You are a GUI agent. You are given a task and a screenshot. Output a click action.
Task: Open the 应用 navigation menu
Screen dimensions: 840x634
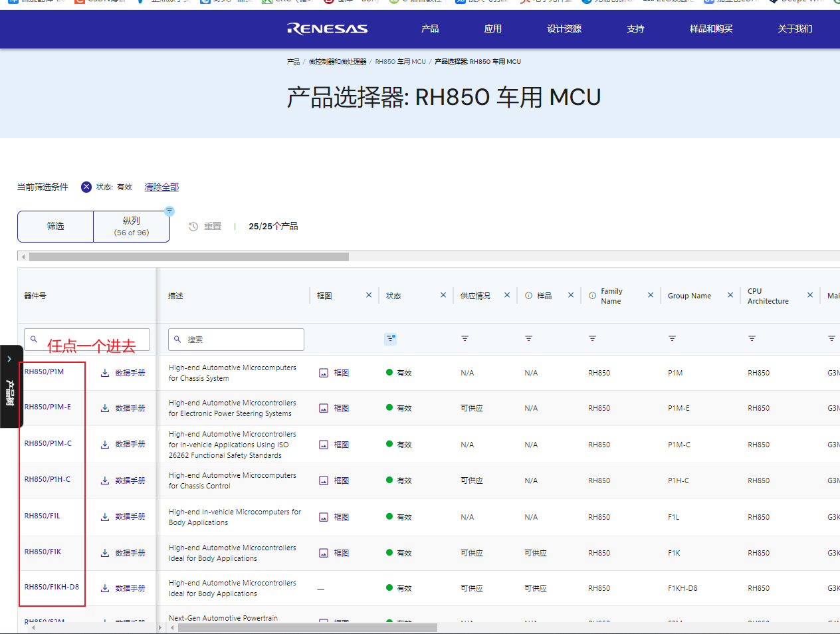pyautogui.click(x=493, y=29)
